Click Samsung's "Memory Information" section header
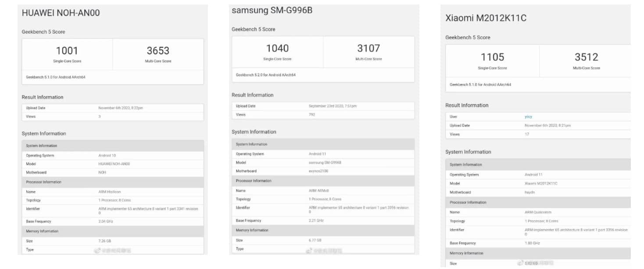The image size is (644, 269). 252,230
